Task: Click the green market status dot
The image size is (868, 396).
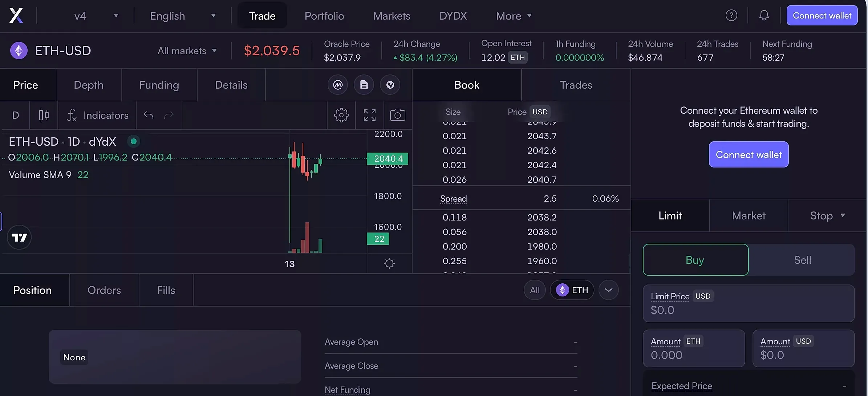Action: (x=134, y=141)
